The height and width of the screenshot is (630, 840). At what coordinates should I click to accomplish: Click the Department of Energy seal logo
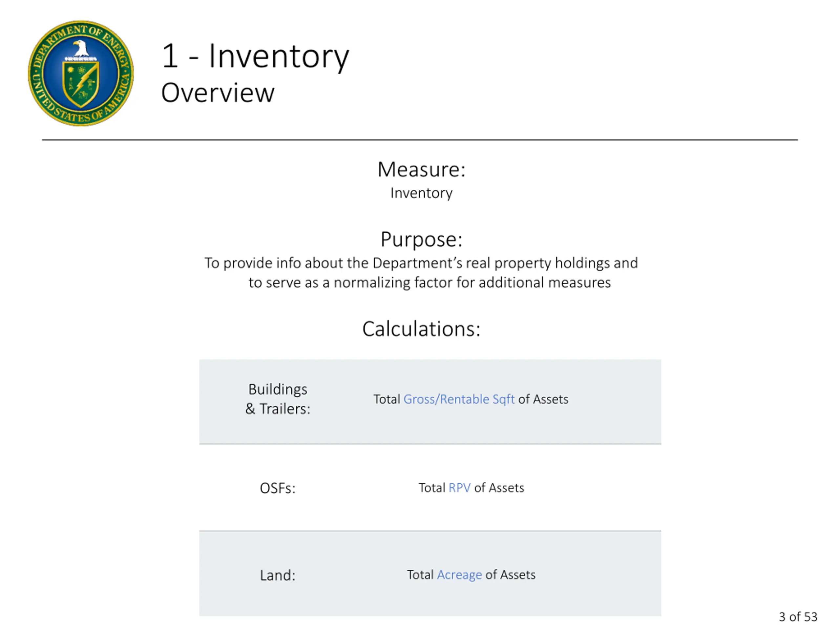pos(80,73)
